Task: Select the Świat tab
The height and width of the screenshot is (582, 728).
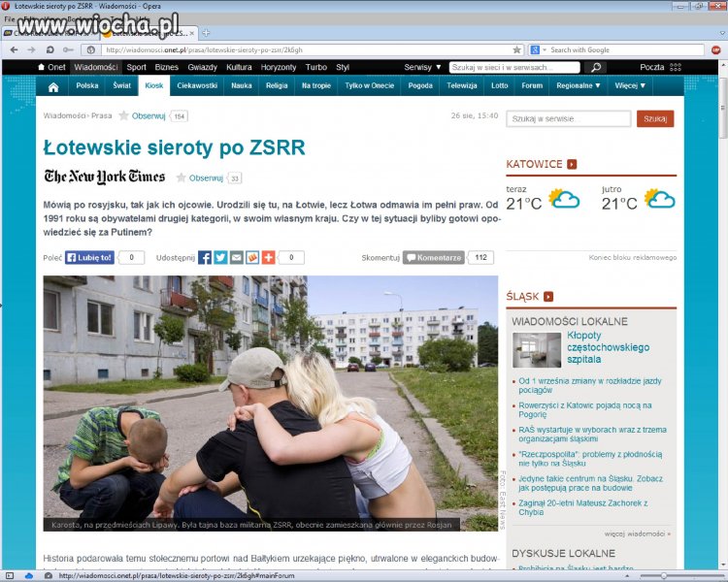Action: click(x=121, y=86)
